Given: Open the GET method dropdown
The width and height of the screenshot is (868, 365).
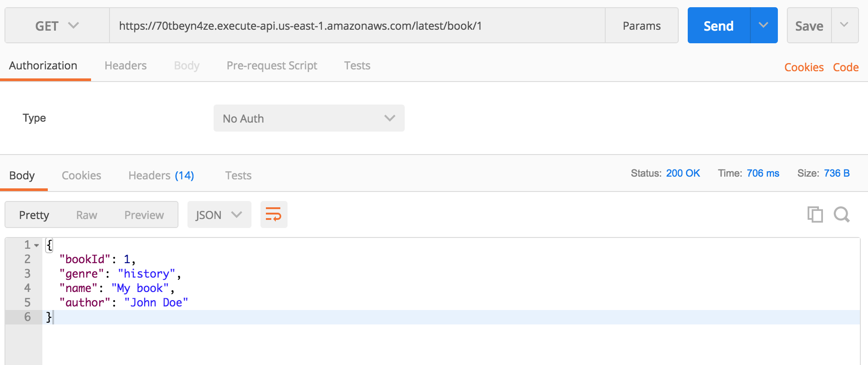Looking at the screenshot, I should click(57, 26).
